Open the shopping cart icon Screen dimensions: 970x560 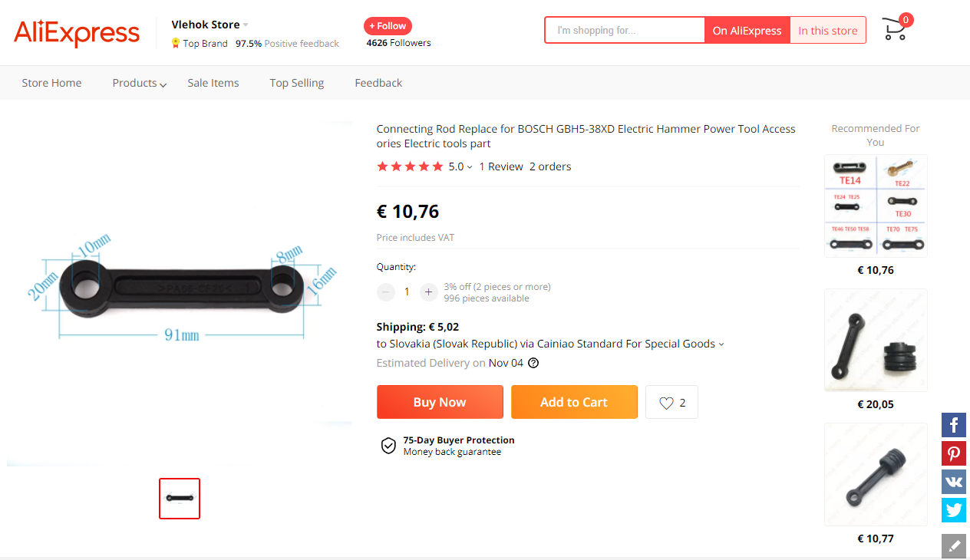[x=895, y=30]
